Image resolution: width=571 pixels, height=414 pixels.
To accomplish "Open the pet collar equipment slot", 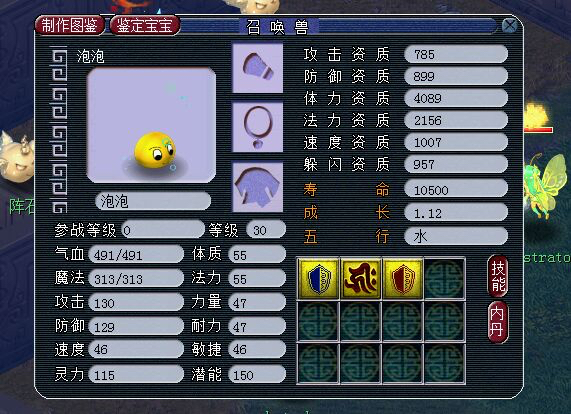I will [257, 68].
